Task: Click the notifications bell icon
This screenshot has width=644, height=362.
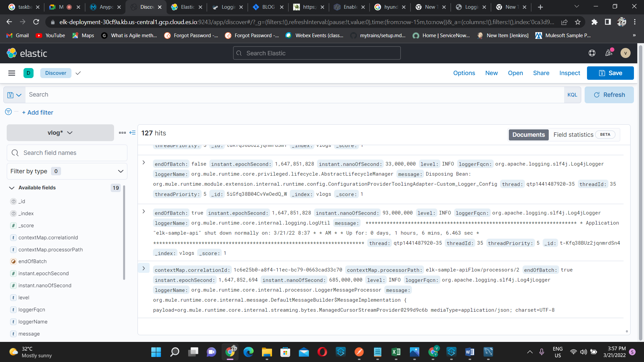Action: point(609,53)
